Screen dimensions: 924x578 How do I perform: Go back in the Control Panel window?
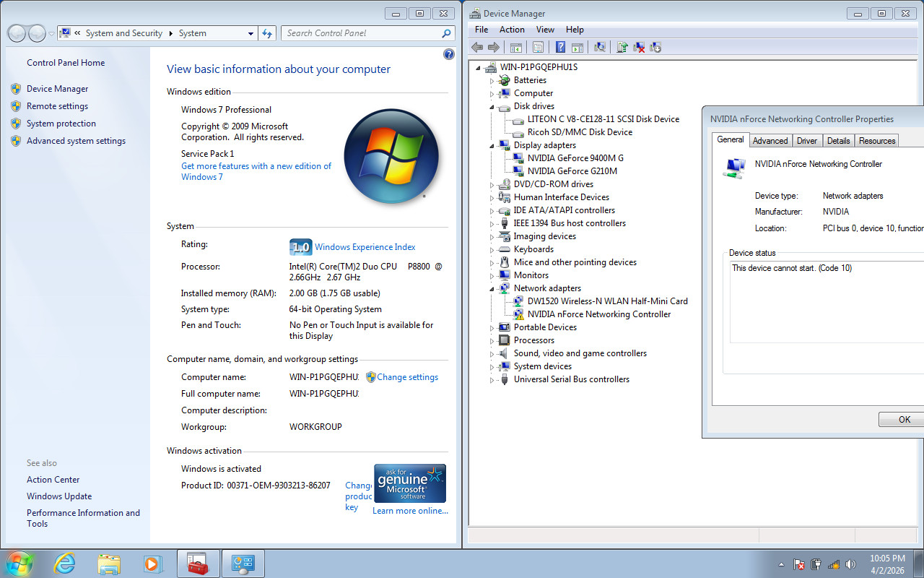17,33
